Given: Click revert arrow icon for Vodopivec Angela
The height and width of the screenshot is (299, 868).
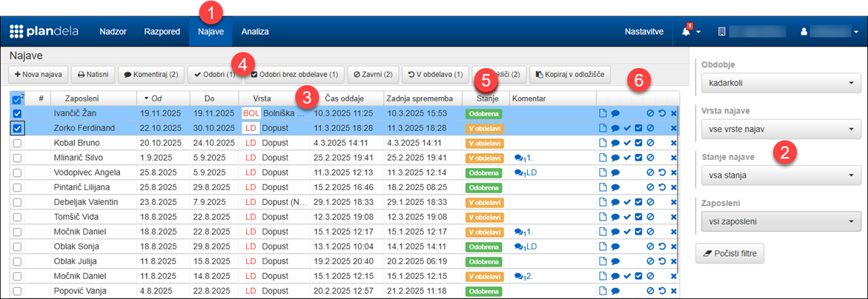Looking at the screenshot, I should 661,172.
